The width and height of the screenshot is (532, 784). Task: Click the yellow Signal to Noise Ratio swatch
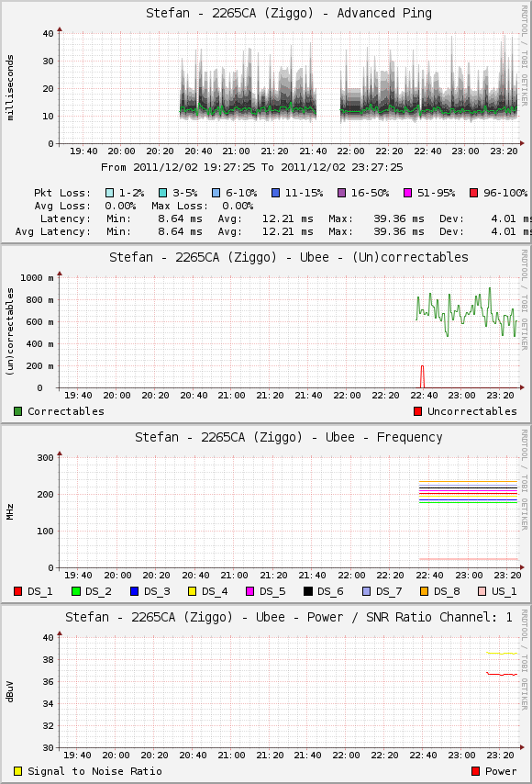(18, 771)
